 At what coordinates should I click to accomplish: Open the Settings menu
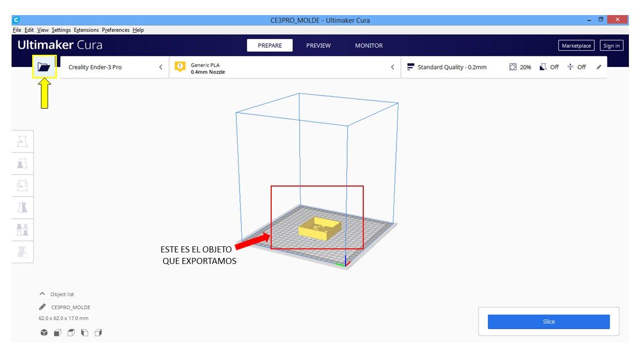click(61, 30)
